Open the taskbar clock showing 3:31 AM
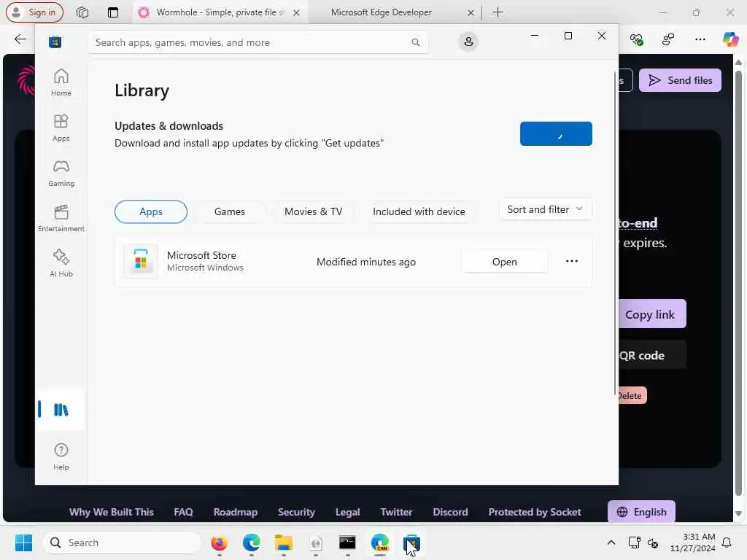The image size is (747, 560). [693, 542]
